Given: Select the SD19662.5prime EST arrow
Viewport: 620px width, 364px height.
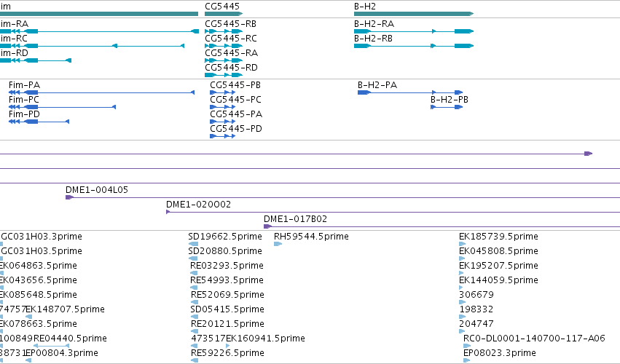Looking at the screenshot, I should pos(194,244).
